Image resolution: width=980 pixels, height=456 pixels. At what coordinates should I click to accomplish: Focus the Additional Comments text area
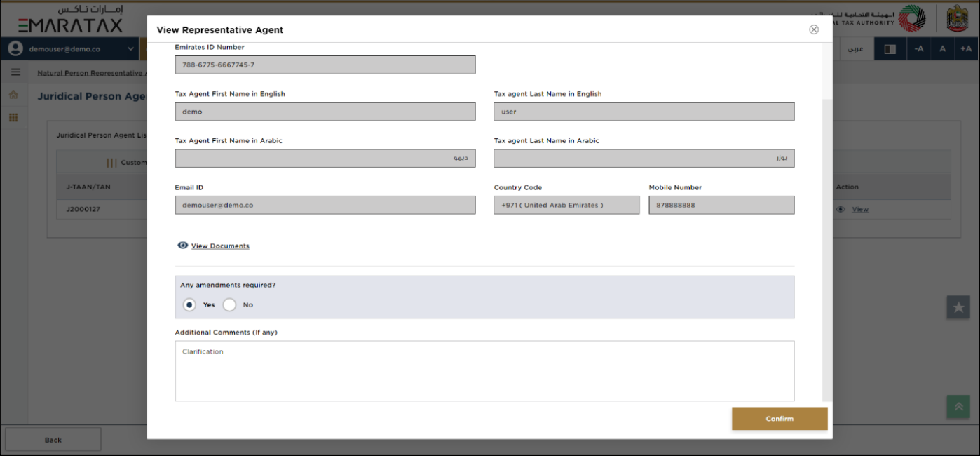(x=484, y=371)
